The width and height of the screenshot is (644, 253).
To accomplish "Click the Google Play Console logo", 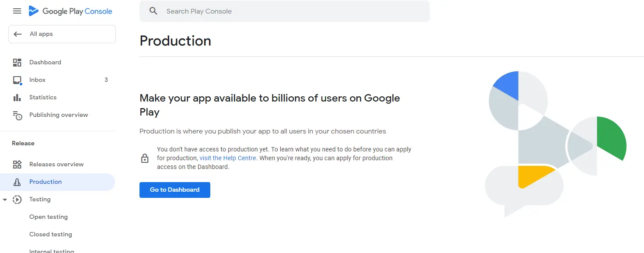I will click(70, 11).
